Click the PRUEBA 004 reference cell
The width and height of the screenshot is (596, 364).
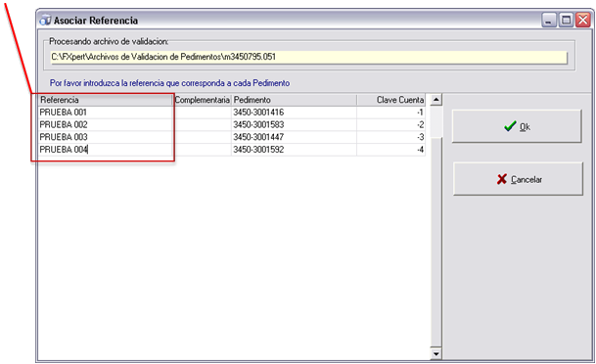[x=106, y=150]
